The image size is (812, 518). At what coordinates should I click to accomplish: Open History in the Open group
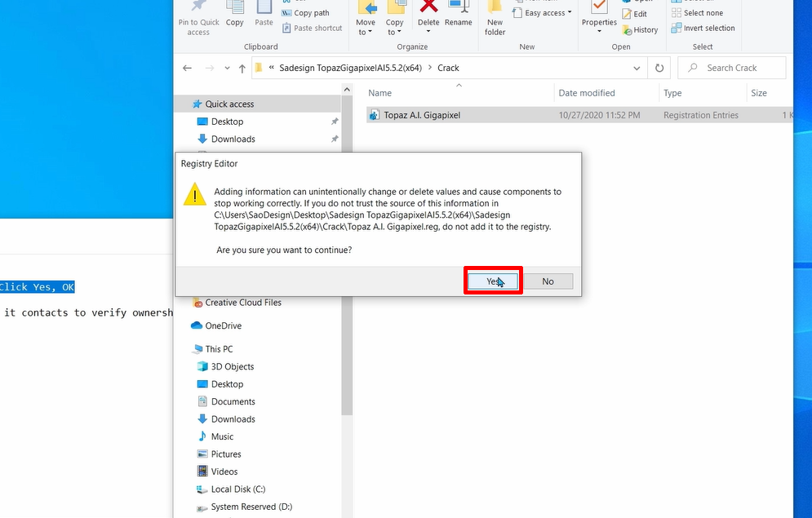(640, 30)
